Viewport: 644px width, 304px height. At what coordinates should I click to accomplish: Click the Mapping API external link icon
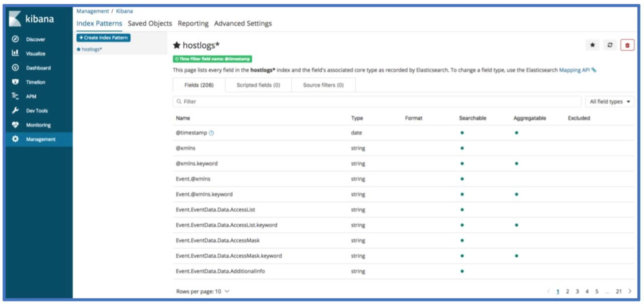tap(594, 70)
